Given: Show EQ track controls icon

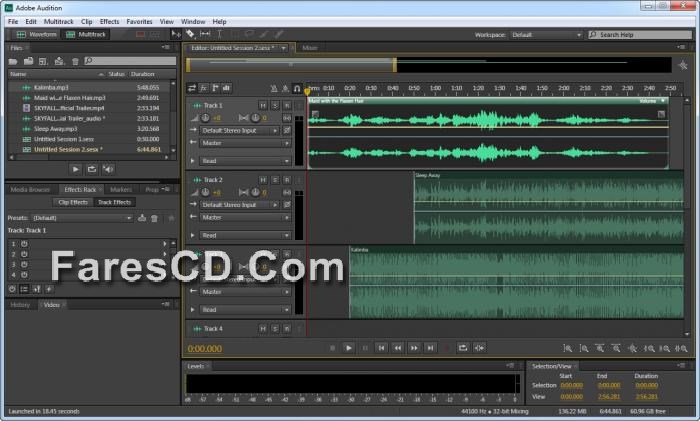Looking at the screenshot, I should 226,88.
